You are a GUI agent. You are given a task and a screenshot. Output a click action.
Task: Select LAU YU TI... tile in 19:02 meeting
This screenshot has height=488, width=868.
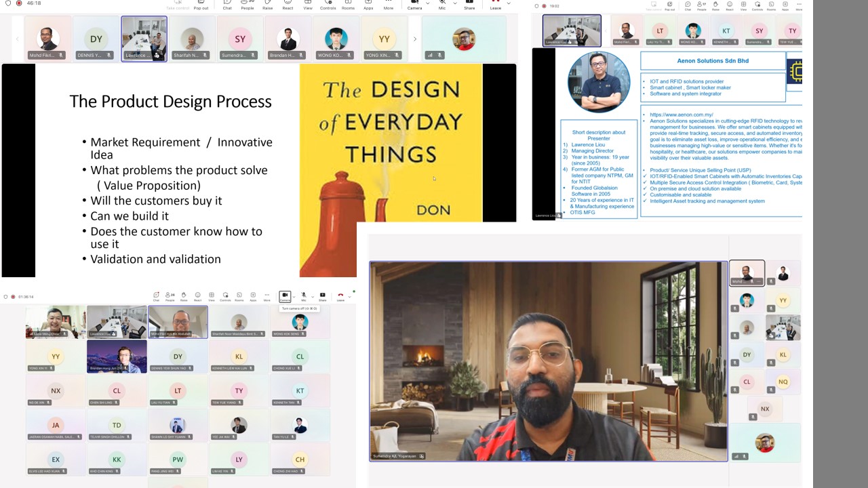pyautogui.click(x=659, y=31)
